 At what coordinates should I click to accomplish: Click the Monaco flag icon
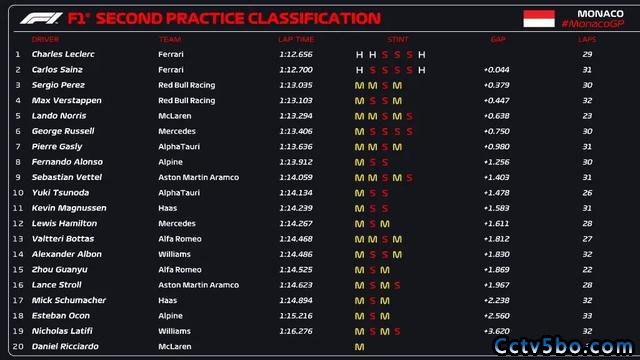tap(539, 19)
